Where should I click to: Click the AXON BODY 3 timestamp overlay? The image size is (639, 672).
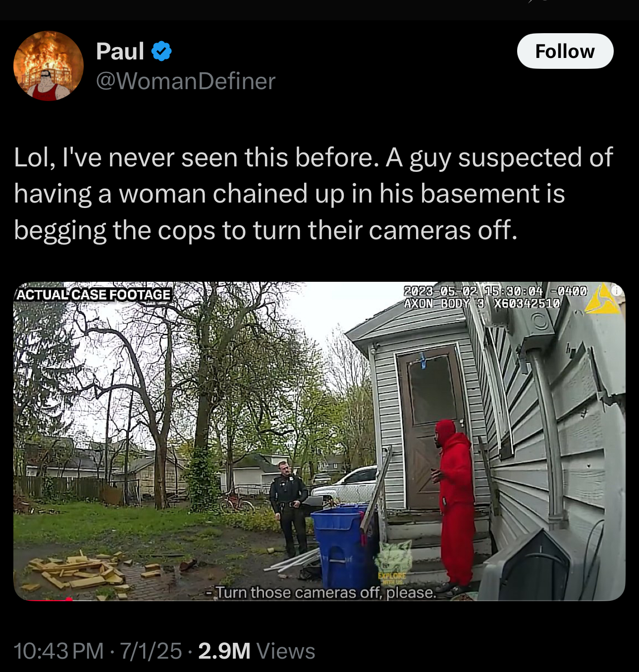(495, 297)
